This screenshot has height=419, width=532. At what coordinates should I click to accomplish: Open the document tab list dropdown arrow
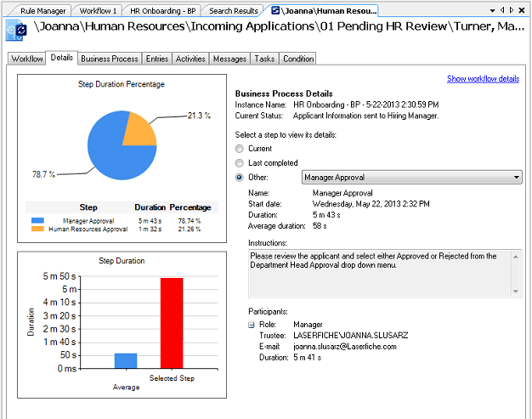[492, 11]
